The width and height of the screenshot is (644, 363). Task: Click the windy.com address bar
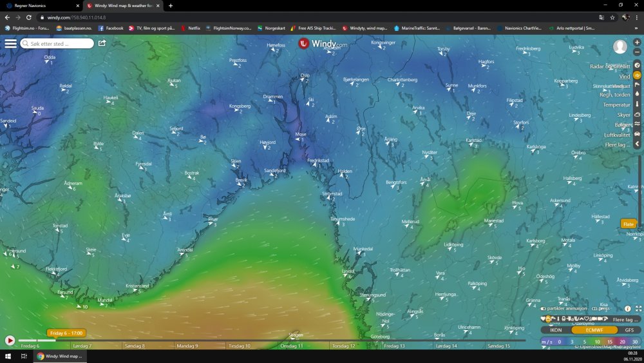[316, 17]
